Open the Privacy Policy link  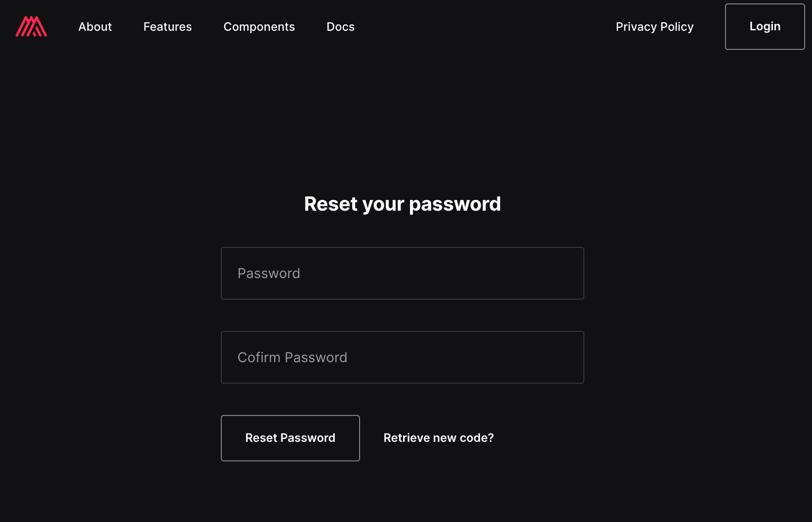coord(654,27)
